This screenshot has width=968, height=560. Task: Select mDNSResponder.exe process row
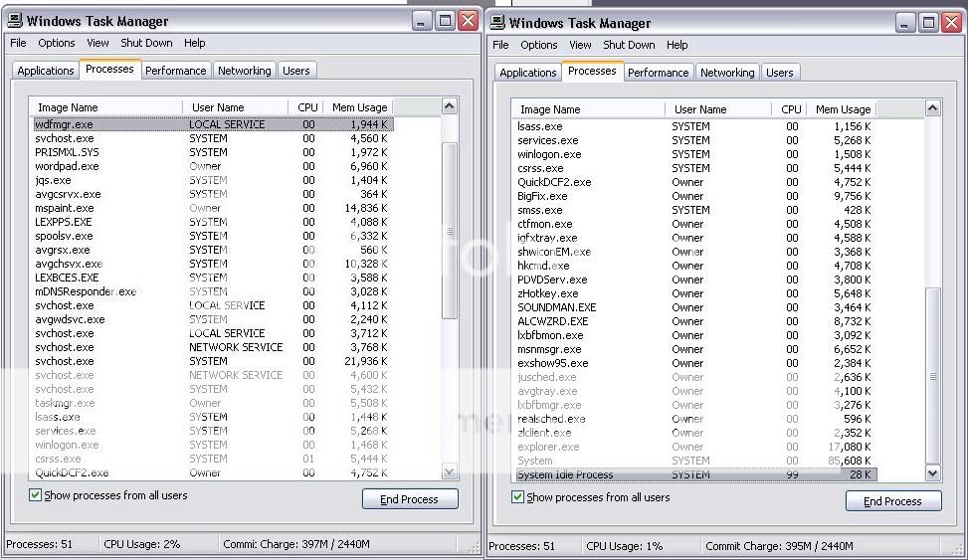(x=213, y=291)
